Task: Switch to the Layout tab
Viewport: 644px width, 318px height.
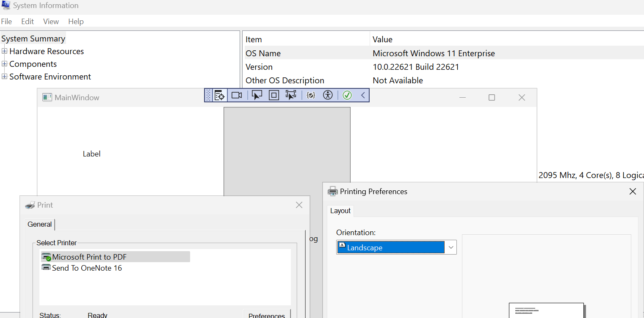Action: tap(340, 211)
